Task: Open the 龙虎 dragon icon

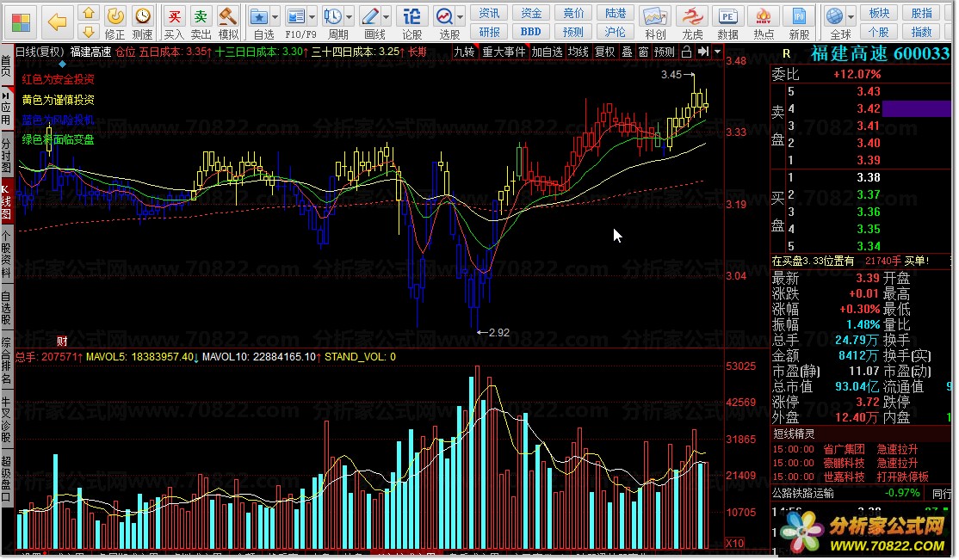Action: 692,16
